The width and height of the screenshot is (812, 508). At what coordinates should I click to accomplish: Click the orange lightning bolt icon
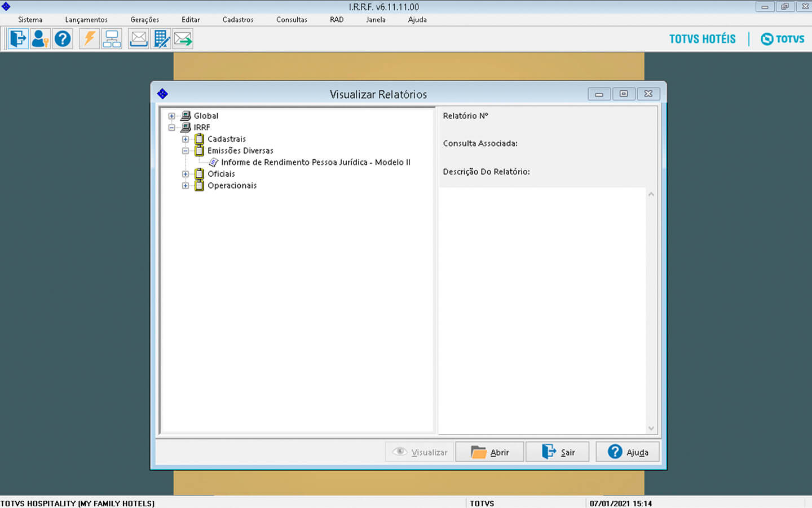click(x=89, y=39)
